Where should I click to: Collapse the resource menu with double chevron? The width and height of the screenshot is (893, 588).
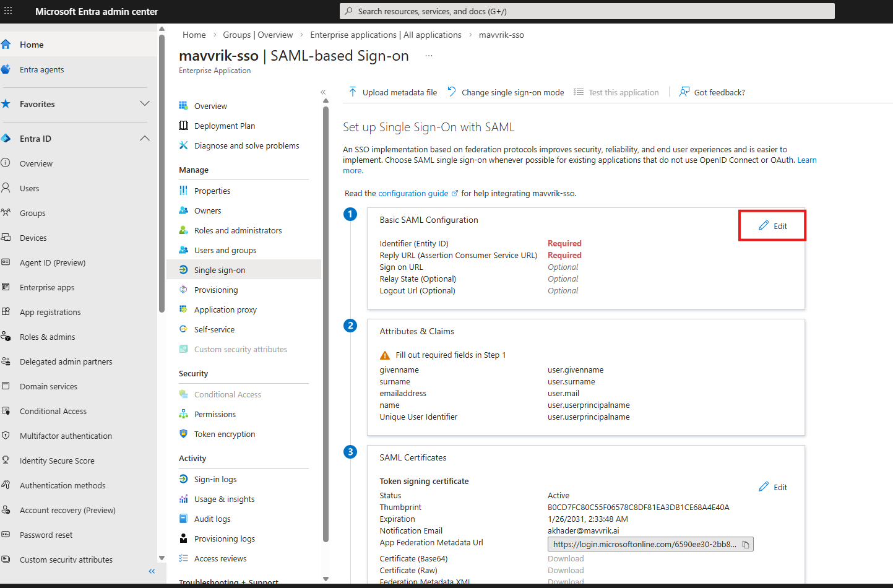click(323, 92)
